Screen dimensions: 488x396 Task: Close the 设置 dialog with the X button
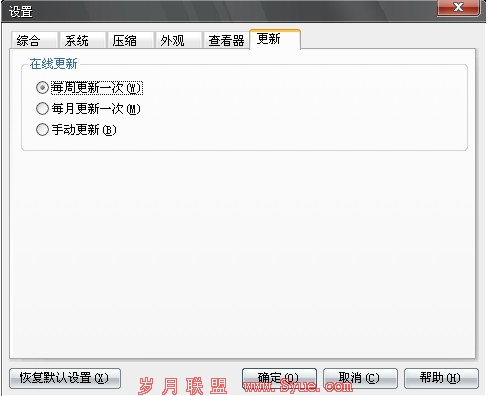458,7
